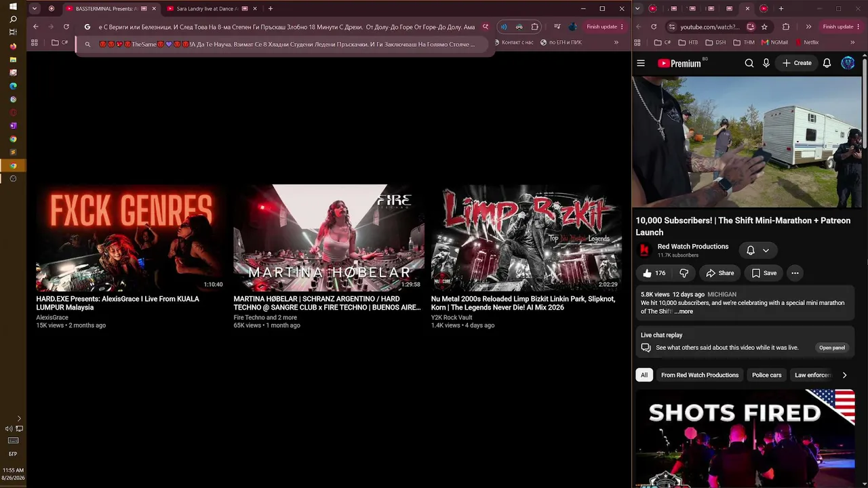Viewport: 868px width, 488px height.
Task: Open the MARTINA HØBELAR video thumbnail
Action: click(x=329, y=238)
